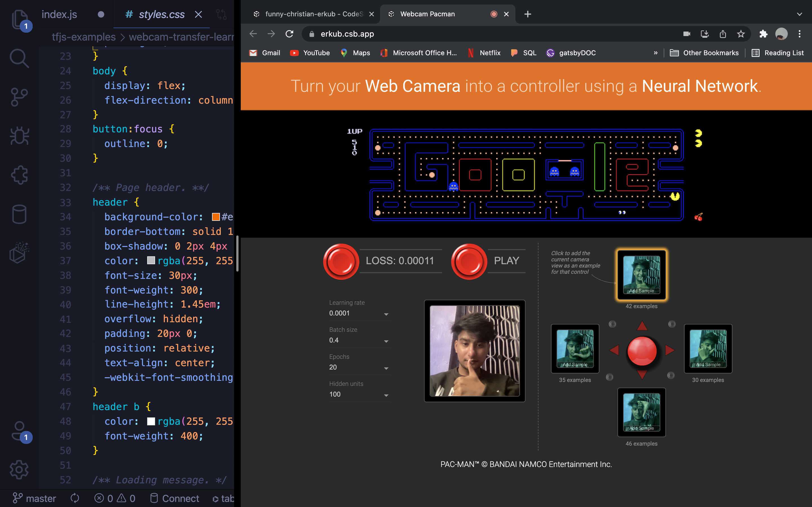Switch to the index.js tab
812x507 pixels.
tap(59, 14)
